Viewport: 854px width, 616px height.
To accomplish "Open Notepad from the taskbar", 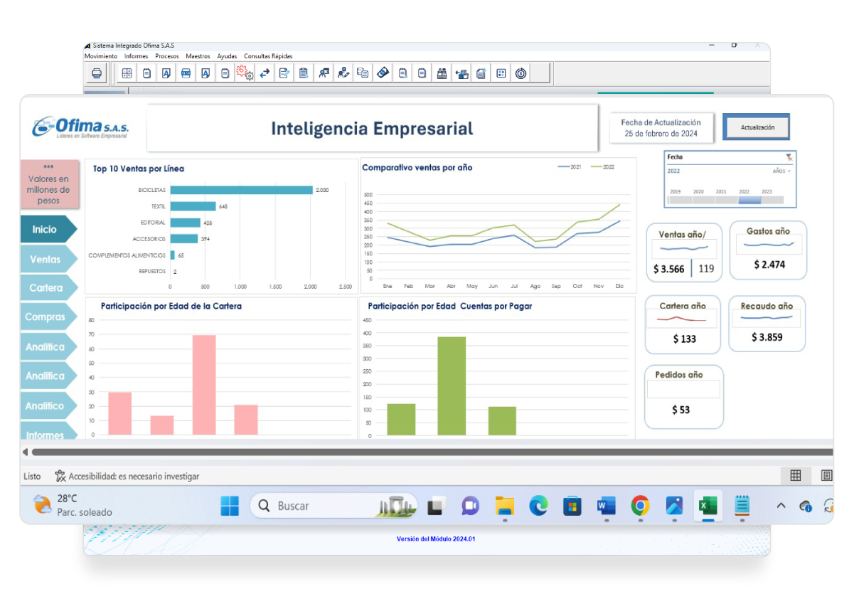I will pyautogui.click(x=742, y=506).
